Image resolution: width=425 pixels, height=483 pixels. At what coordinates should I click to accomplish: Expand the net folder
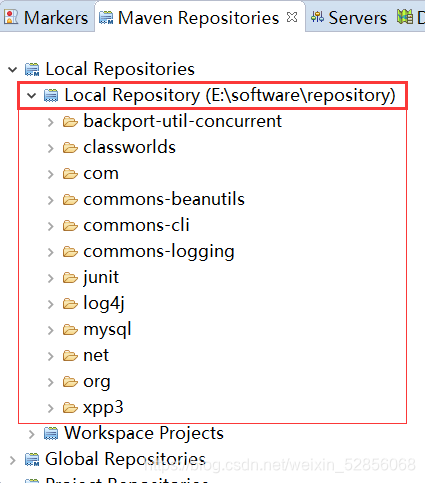coord(51,356)
